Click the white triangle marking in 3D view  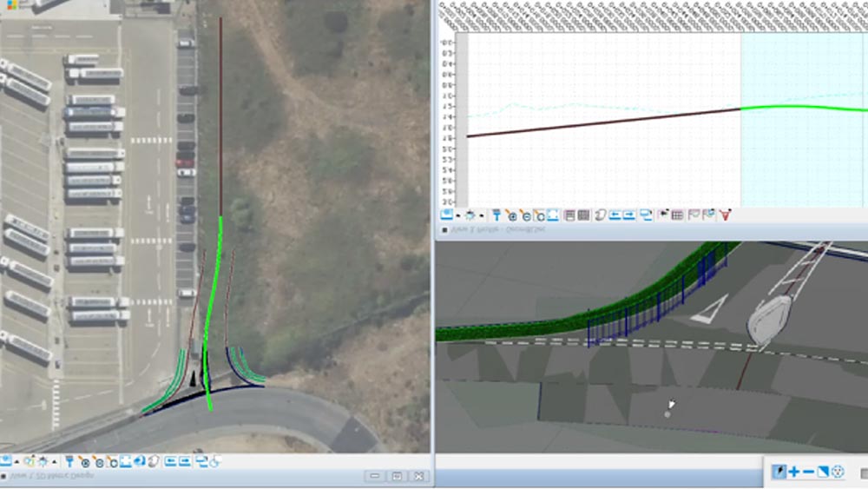click(710, 310)
